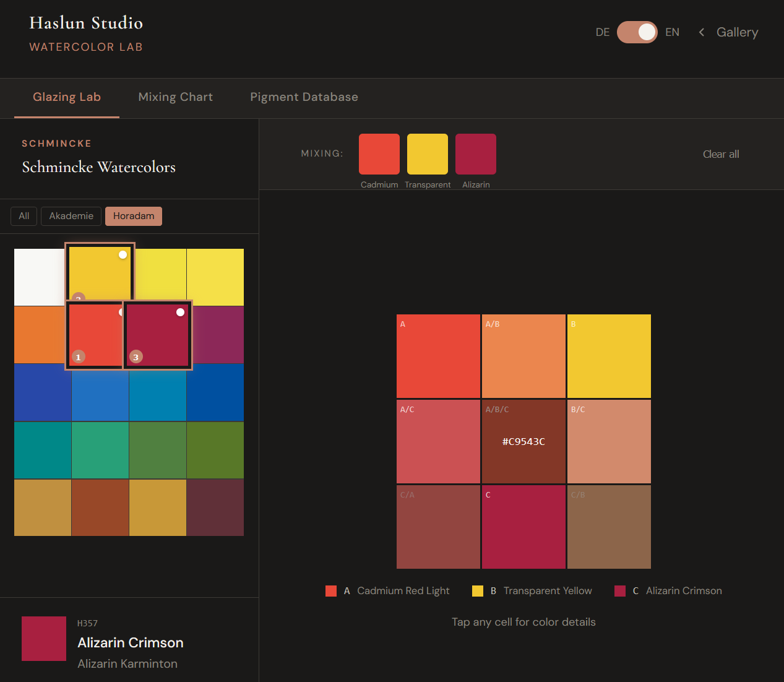The height and width of the screenshot is (682, 784).
Task: Select the Glazing Lab tab
Action: [x=67, y=97]
